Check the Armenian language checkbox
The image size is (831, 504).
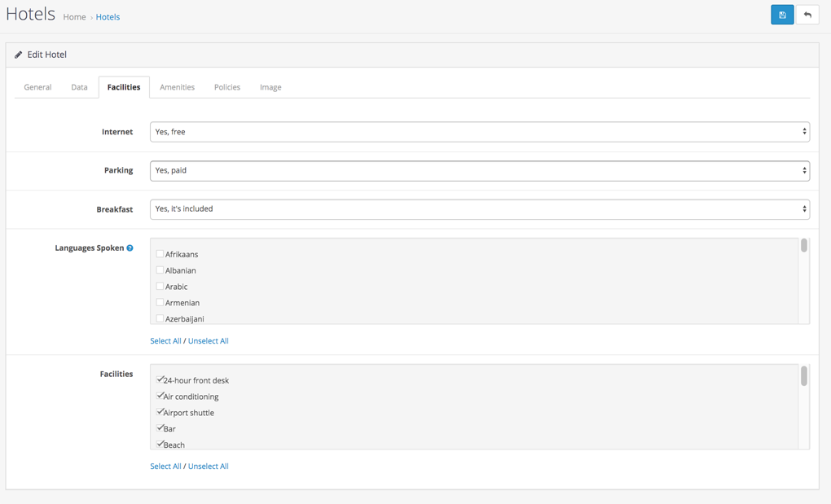pos(160,302)
